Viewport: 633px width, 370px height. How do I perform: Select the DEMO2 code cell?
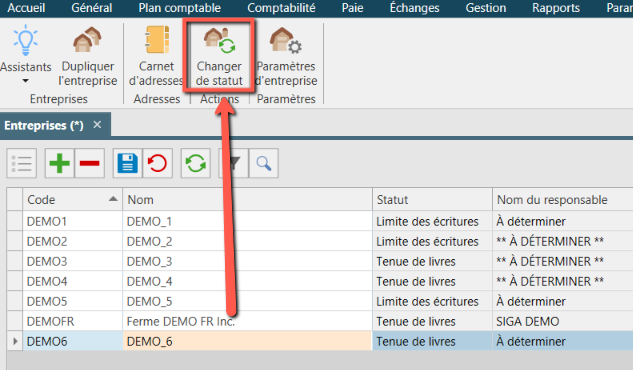73,241
